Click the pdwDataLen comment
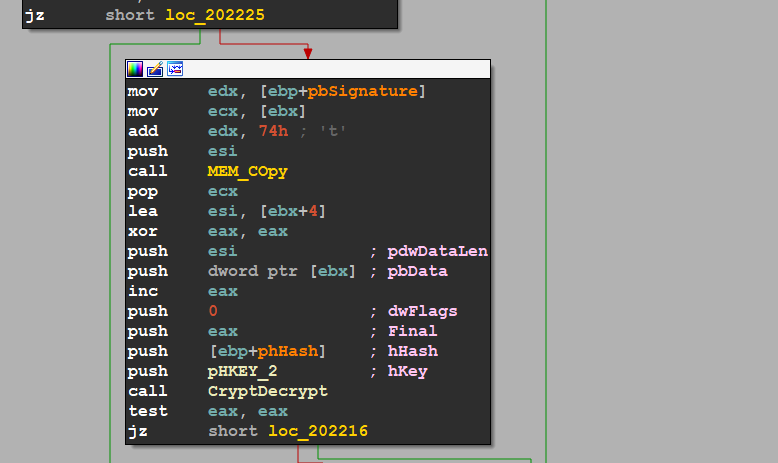Screen dimensions: 778x463 (x=438, y=251)
